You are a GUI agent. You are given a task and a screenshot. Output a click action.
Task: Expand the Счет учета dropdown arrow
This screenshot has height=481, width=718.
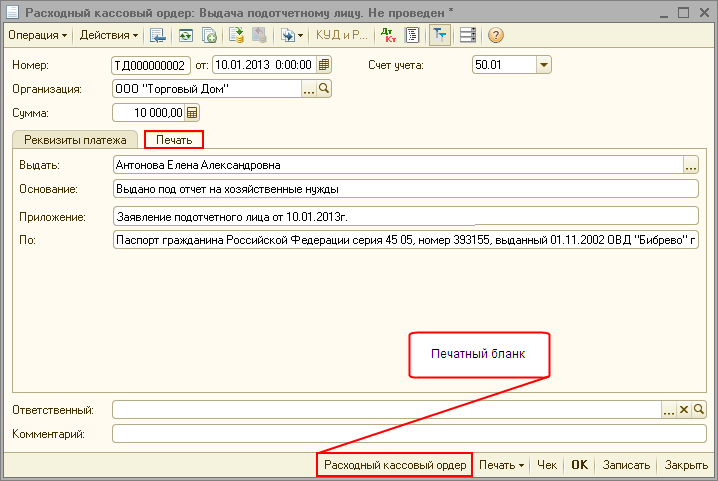544,65
